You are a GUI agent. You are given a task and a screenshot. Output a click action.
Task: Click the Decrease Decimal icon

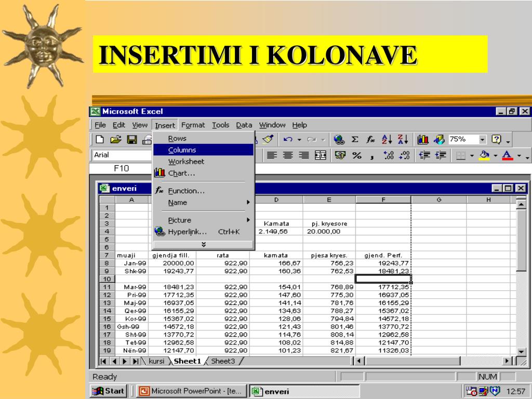(404, 155)
